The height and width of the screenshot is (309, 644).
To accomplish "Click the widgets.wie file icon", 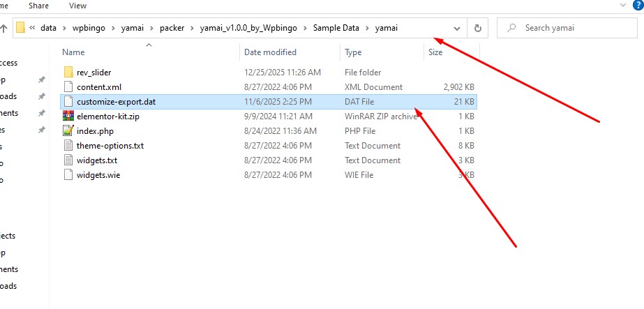I will [x=68, y=175].
